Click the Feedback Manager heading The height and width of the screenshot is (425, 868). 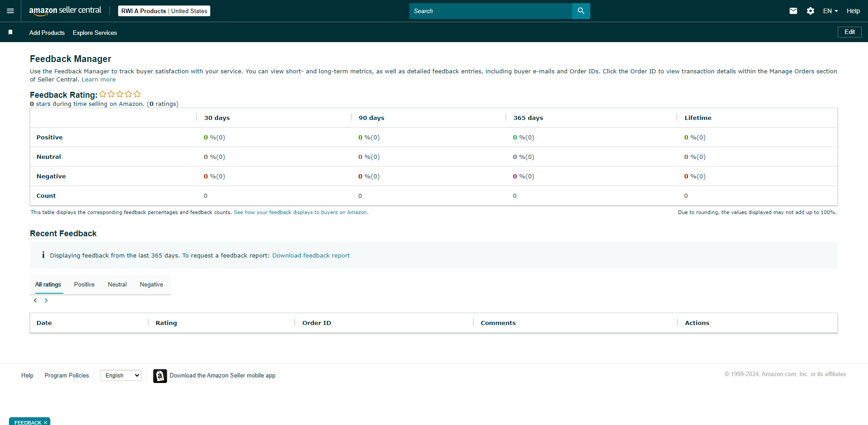(x=71, y=59)
